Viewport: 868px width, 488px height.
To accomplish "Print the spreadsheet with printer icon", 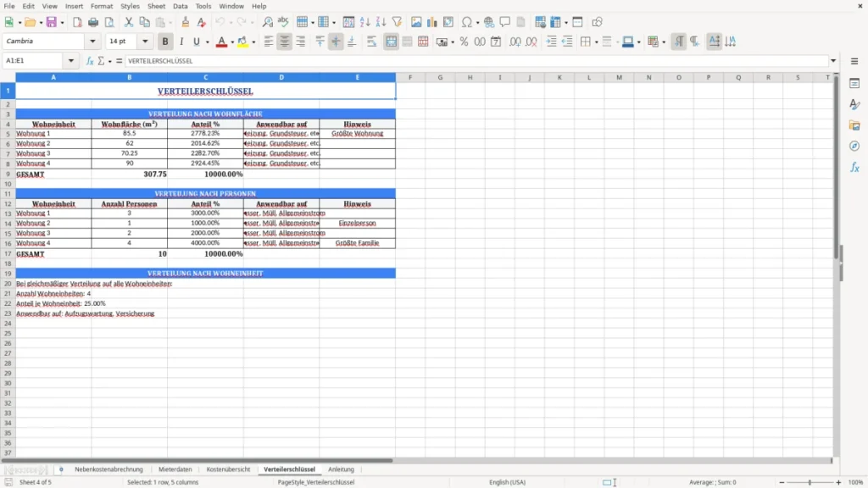I will click(x=93, y=22).
